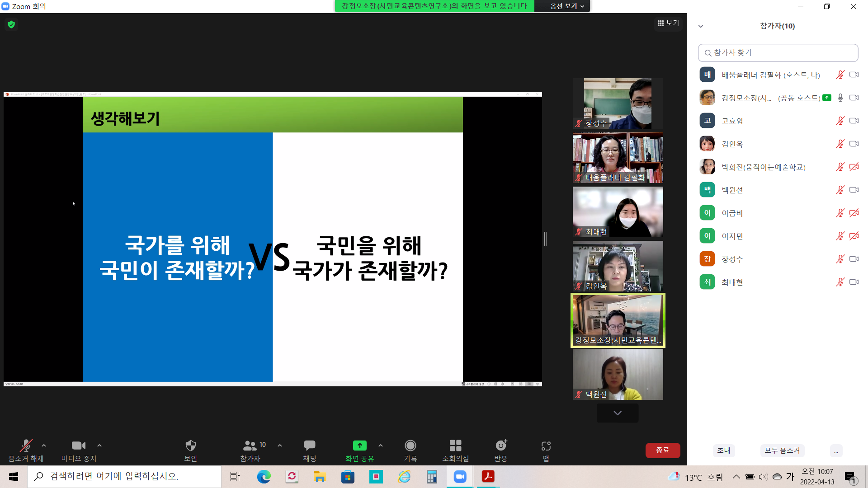Unmute microphone with 음소거 해제
This screenshot has width=868, height=488.
(x=26, y=446)
